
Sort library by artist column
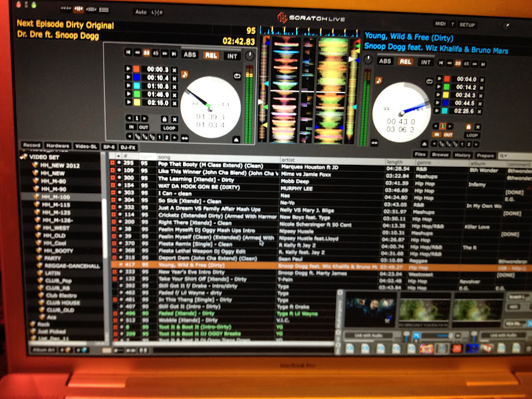pos(332,160)
